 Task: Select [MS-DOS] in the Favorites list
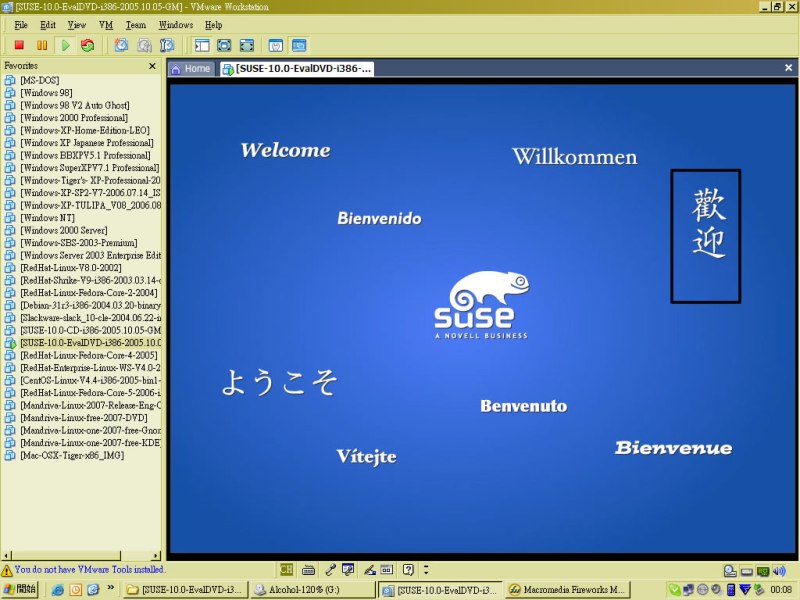[40, 80]
